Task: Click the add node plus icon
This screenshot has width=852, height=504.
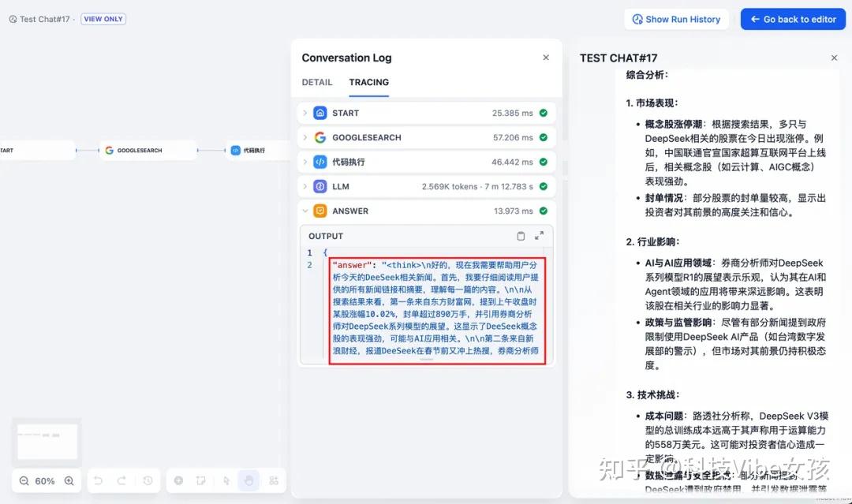Action: (178, 481)
